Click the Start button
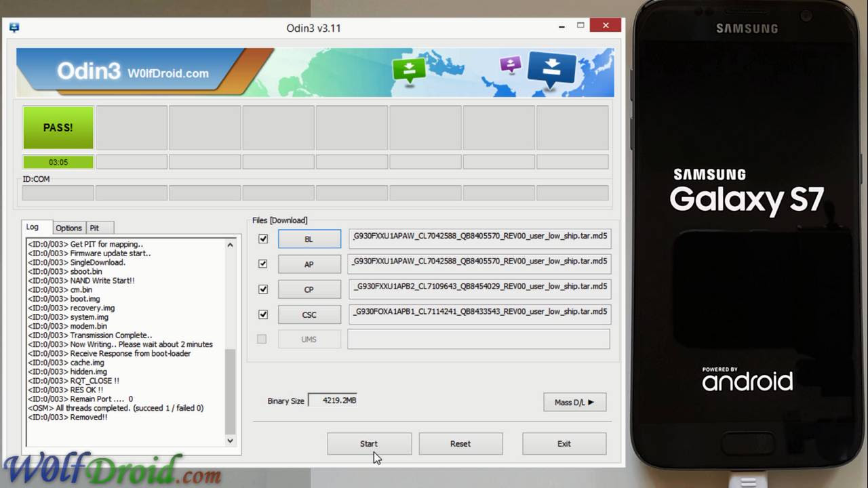The image size is (868, 488). click(369, 444)
